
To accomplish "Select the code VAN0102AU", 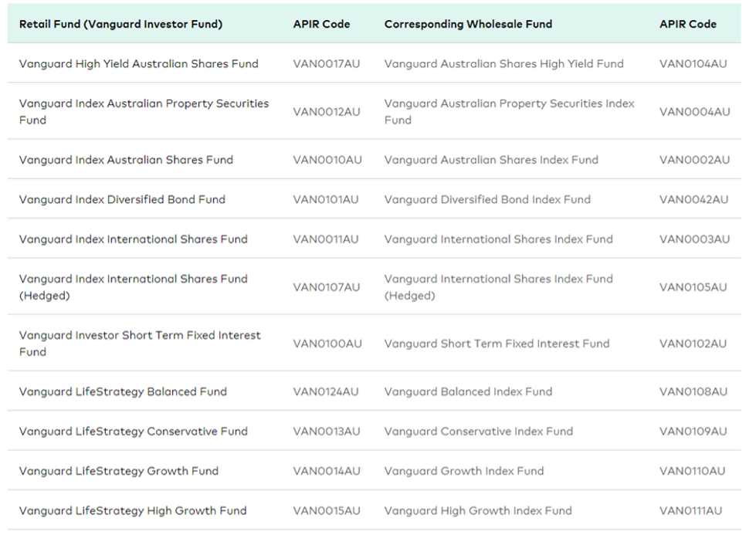I will pyautogui.click(x=693, y=344).
